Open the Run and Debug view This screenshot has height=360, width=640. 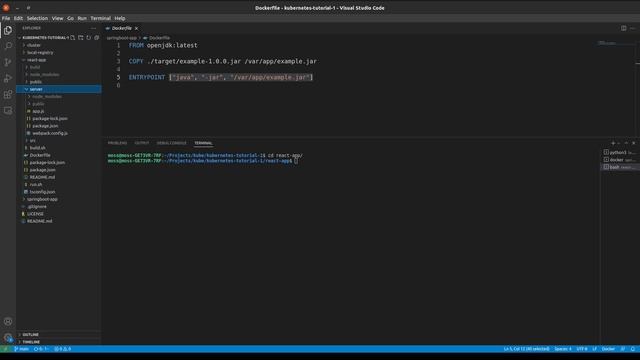pyautogui.click(x=8, y=78)
